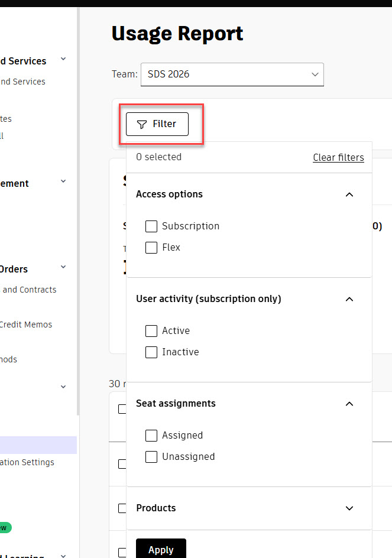
Task: Collapse the Orders sidebar section chevron
Action: (x=63, y=267)
